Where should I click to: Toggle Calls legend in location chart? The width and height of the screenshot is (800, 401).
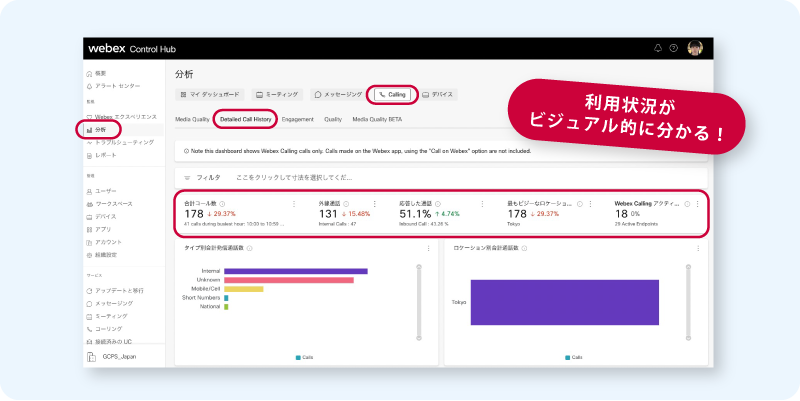(574, 358)
